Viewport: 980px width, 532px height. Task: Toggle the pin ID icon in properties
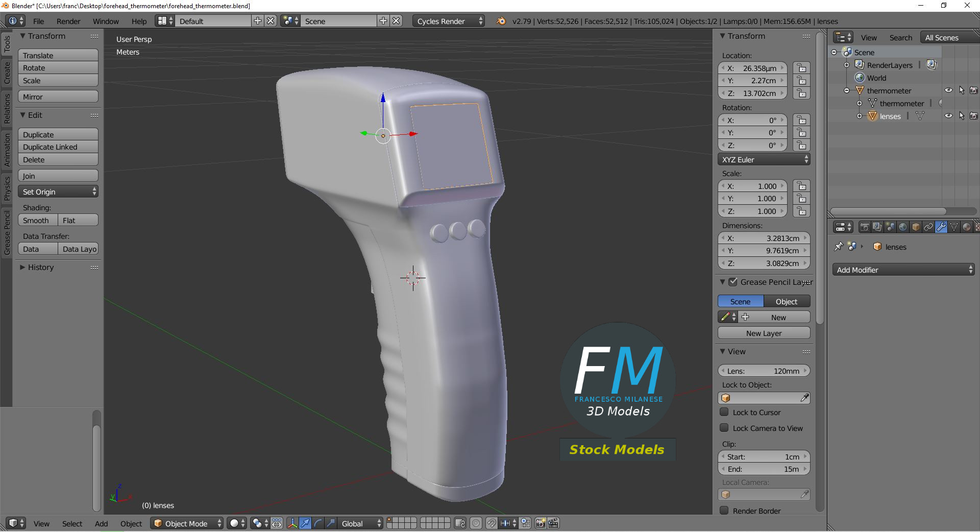tap(839, 247)
